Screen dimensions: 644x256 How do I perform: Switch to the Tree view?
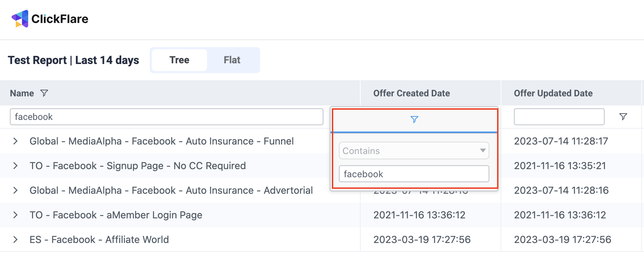(x=179, y=60)
